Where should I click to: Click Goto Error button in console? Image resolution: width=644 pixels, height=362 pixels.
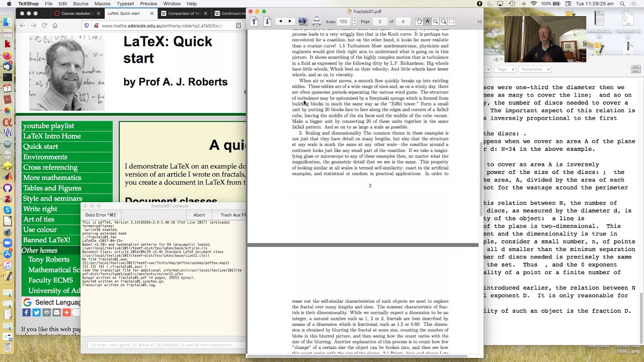point(101,215)
